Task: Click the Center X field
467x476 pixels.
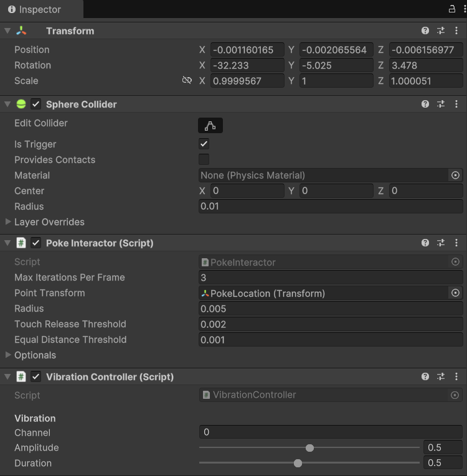Action: point(247,190)
